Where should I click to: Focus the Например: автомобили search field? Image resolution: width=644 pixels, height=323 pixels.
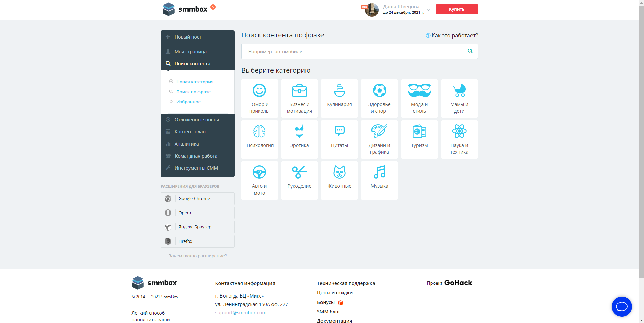[x=359, y=51]
